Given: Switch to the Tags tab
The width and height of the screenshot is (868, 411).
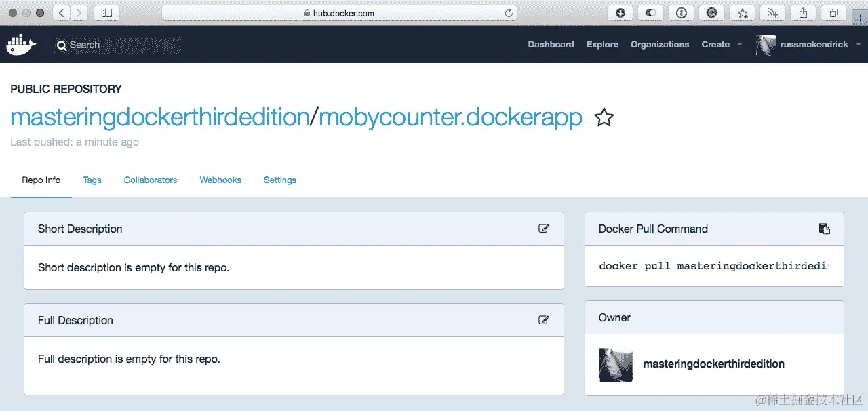Looking at the screenshot, I should (92, 180).
